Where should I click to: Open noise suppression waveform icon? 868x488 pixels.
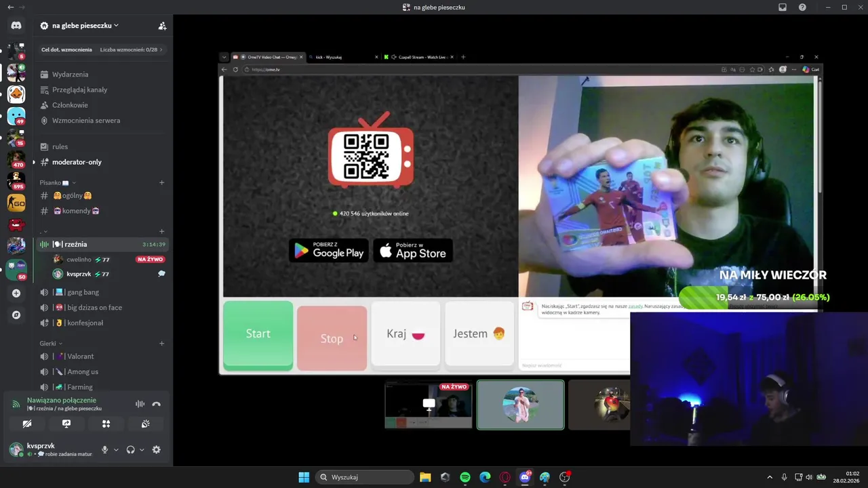point(140,404)
